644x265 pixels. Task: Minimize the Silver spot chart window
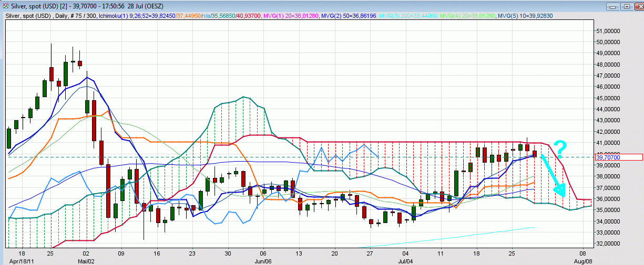(614, 6)
